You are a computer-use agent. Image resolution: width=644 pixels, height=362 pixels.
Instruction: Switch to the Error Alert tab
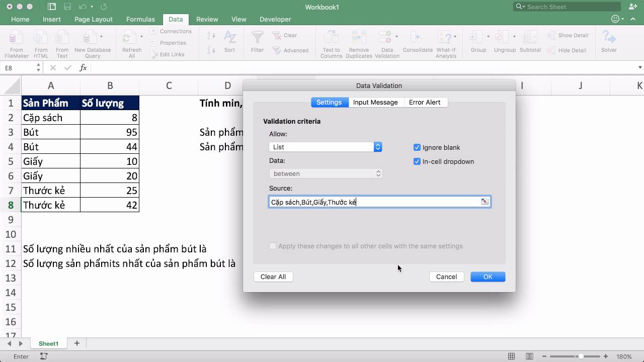(425, 102)
